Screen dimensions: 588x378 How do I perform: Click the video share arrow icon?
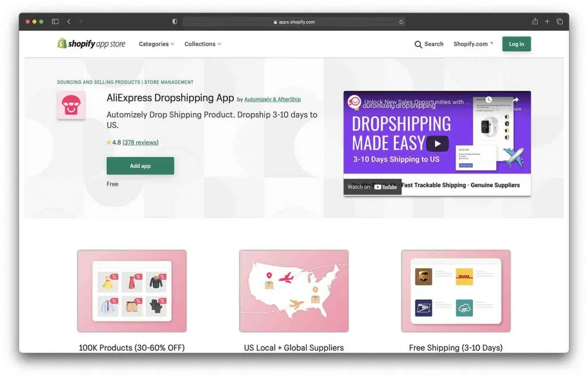coord(516,100)
